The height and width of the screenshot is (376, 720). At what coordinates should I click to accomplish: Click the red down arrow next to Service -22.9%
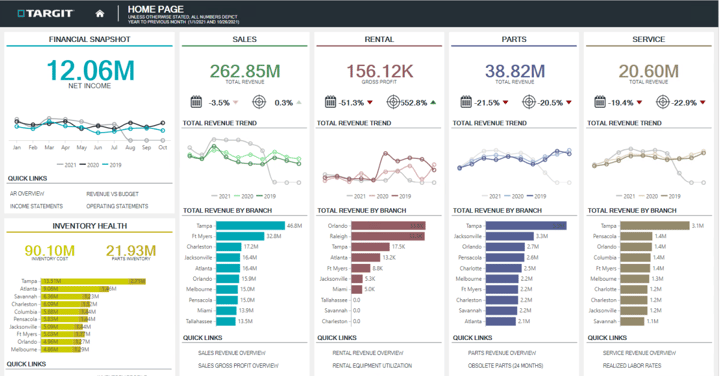703,102
